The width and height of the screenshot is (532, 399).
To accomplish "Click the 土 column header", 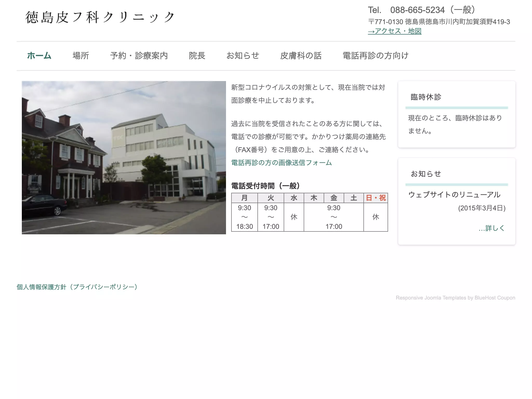I will tap(354, 198).
